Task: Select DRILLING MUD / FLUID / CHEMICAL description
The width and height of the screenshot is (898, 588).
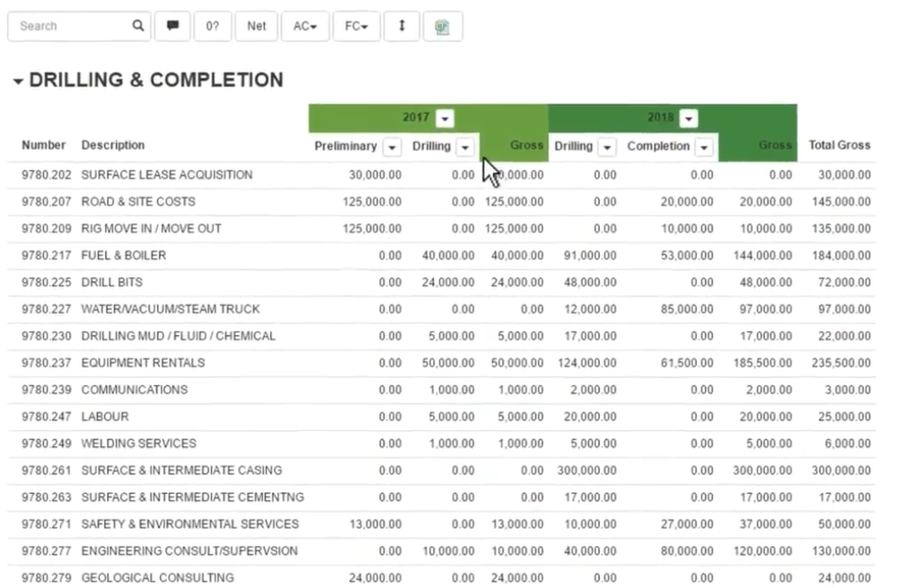Action: pyautogui.click(x=178, y=336)
